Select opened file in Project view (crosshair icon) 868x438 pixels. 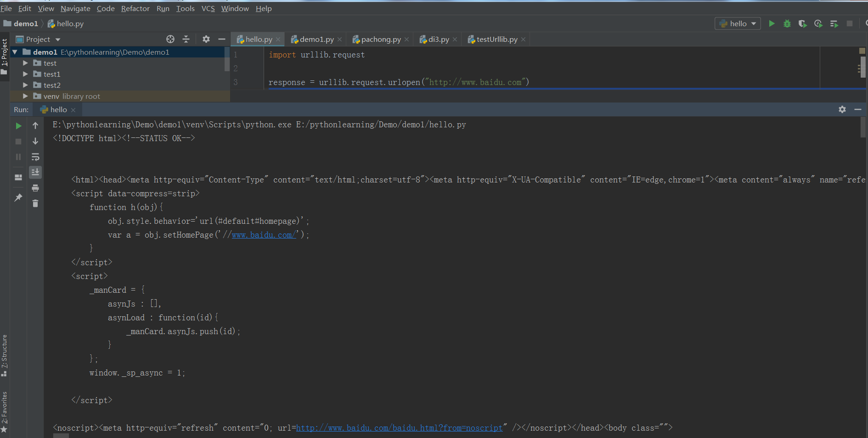coord(170,39)
